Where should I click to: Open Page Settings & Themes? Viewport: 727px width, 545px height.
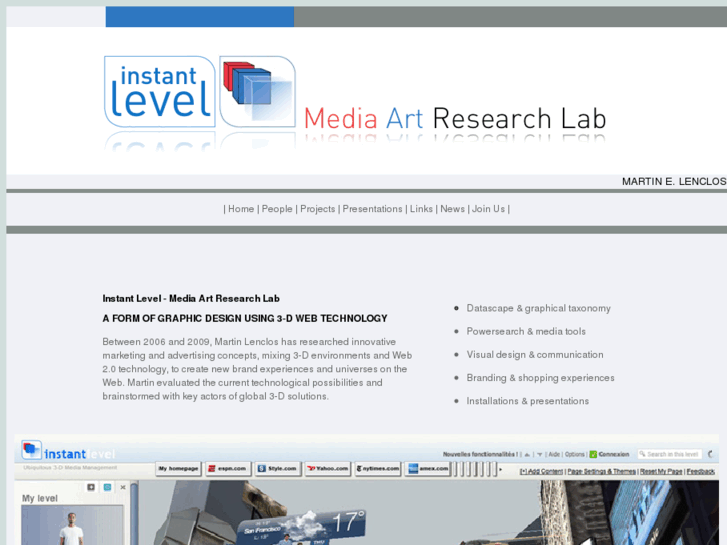(601, 471)
